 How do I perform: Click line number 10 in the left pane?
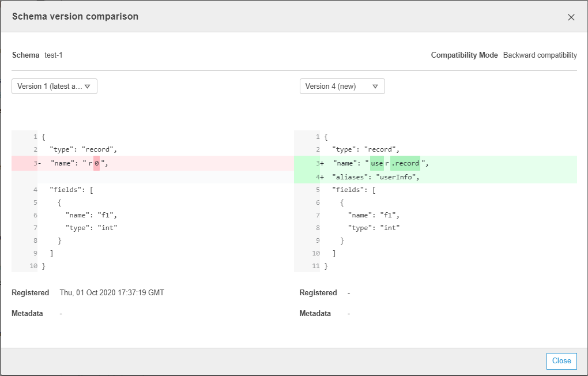[x=33, y=266]
